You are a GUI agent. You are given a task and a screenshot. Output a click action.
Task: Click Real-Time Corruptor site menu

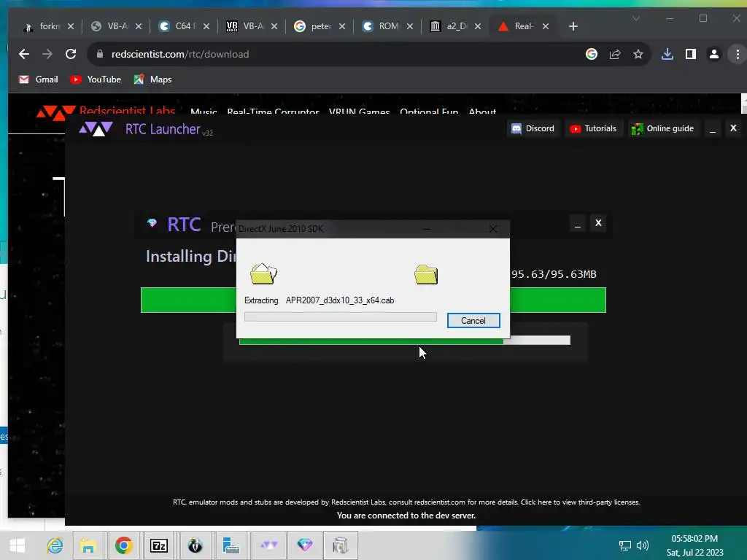pyautogui.click(x=273, y=112)
